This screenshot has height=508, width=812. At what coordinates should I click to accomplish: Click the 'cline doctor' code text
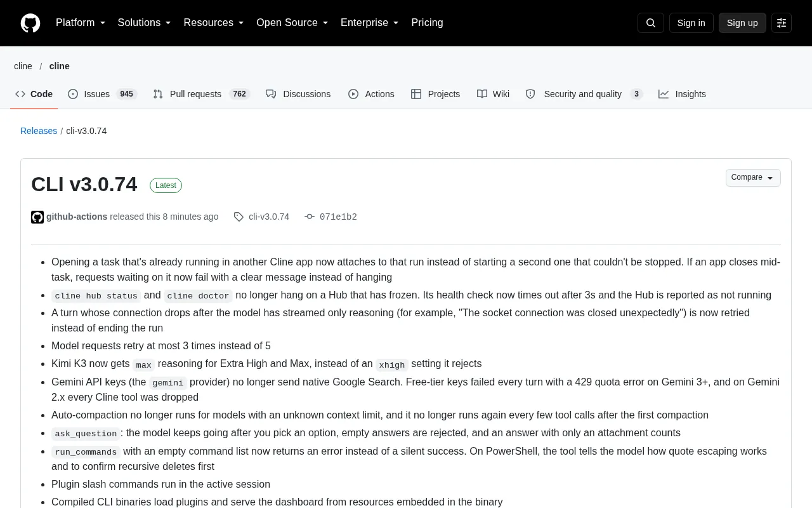click(x=198, y=296)
